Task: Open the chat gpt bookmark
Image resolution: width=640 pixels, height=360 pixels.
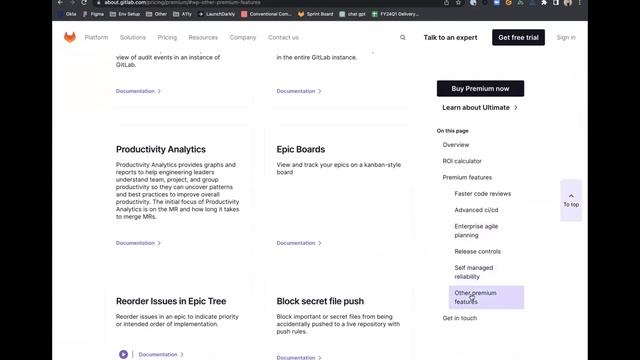Action: point(352,14)
